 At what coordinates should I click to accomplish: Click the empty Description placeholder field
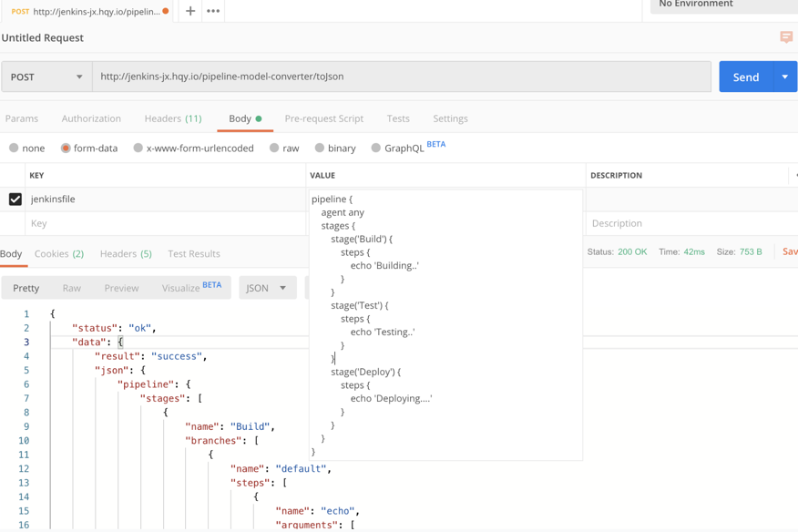coord(691,223)
